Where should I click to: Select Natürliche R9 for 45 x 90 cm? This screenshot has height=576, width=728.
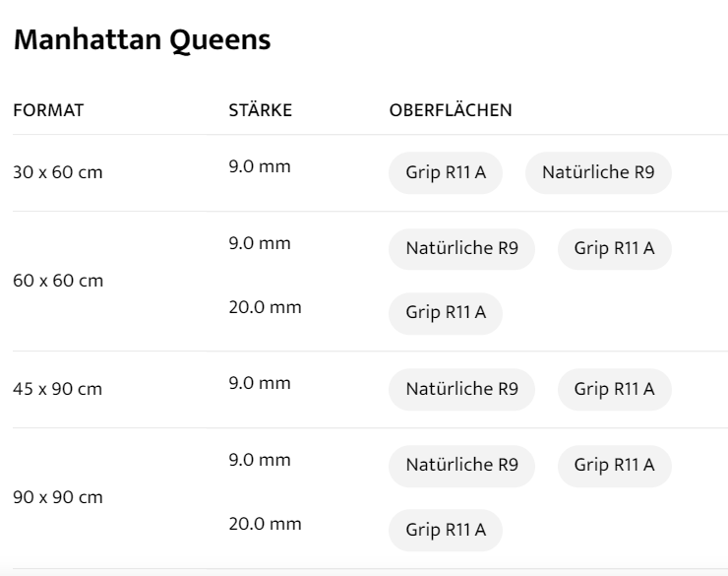point(461,389)
